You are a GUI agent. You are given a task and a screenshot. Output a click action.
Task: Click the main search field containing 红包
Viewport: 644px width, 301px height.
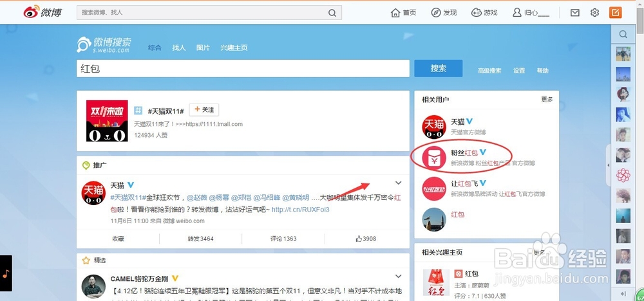tap(243, 68)
